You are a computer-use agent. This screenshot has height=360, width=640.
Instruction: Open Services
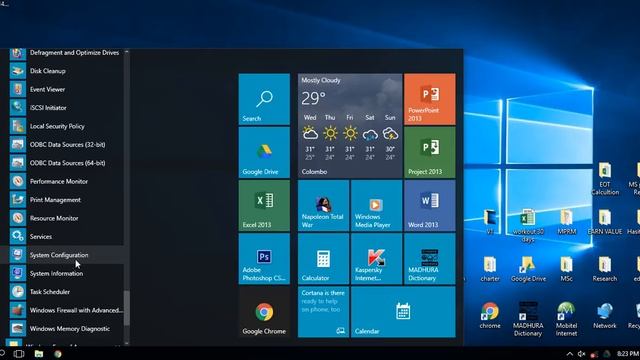(62, 236)
